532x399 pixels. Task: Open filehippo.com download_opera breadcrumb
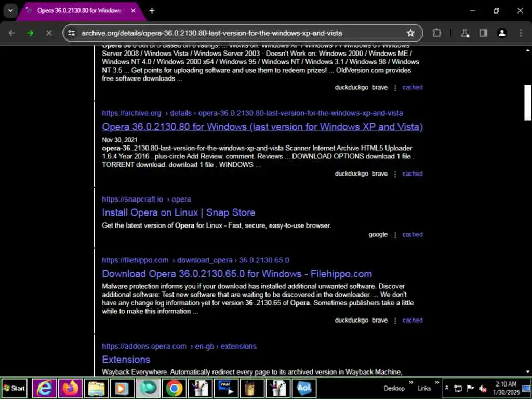click(195, 260)
